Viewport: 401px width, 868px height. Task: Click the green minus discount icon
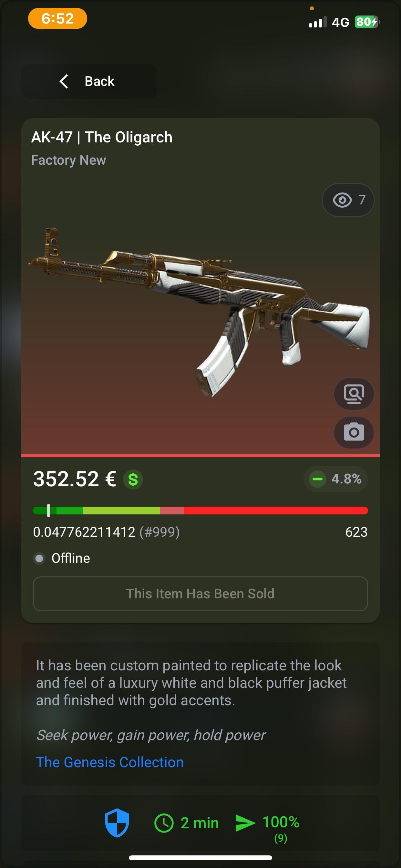pos(317,479)
